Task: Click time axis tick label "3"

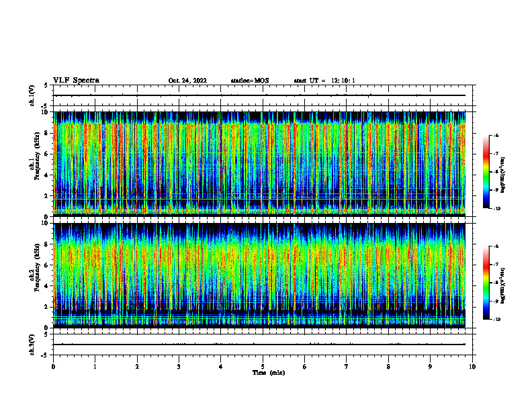Action: [179, 367]
